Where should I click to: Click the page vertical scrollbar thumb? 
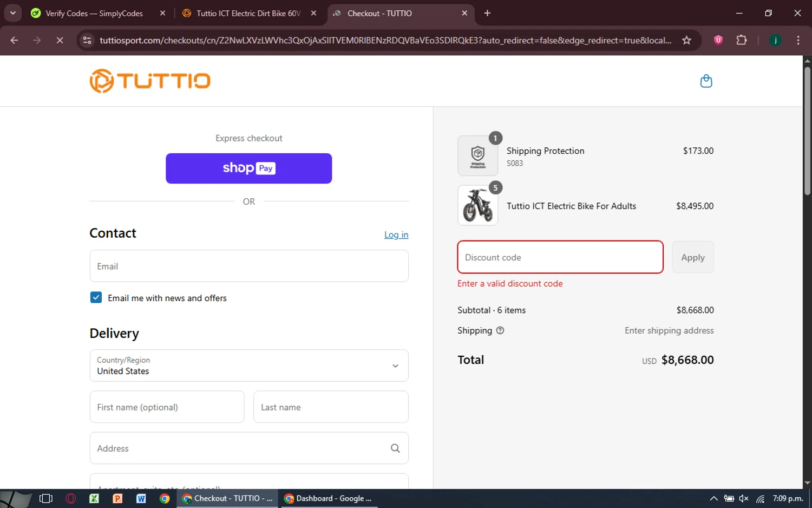tap(807, 131)
